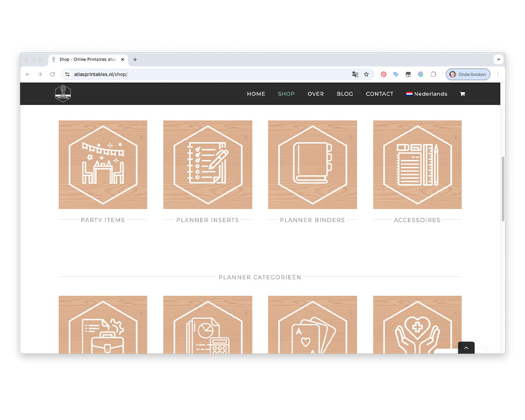Click the scroll-to-top arrow button
Screen dimensions: 525x420
point(466,348)
